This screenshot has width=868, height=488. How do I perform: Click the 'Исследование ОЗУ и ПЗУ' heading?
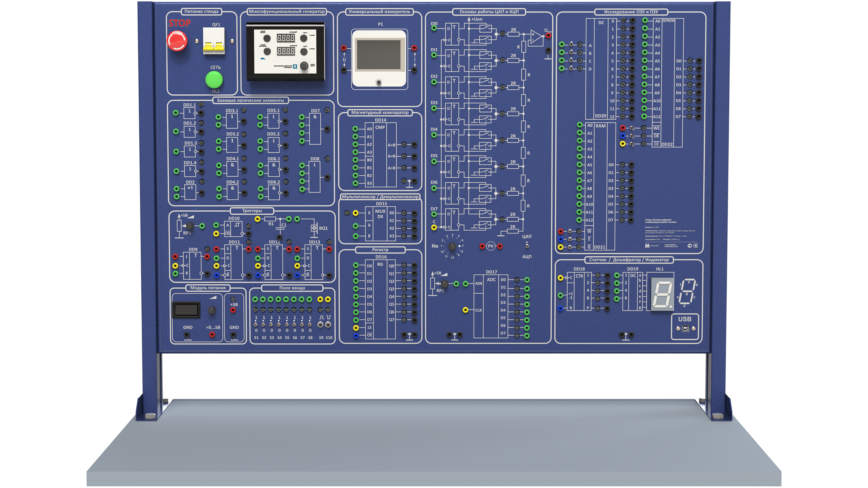click(x=631, y=12)
